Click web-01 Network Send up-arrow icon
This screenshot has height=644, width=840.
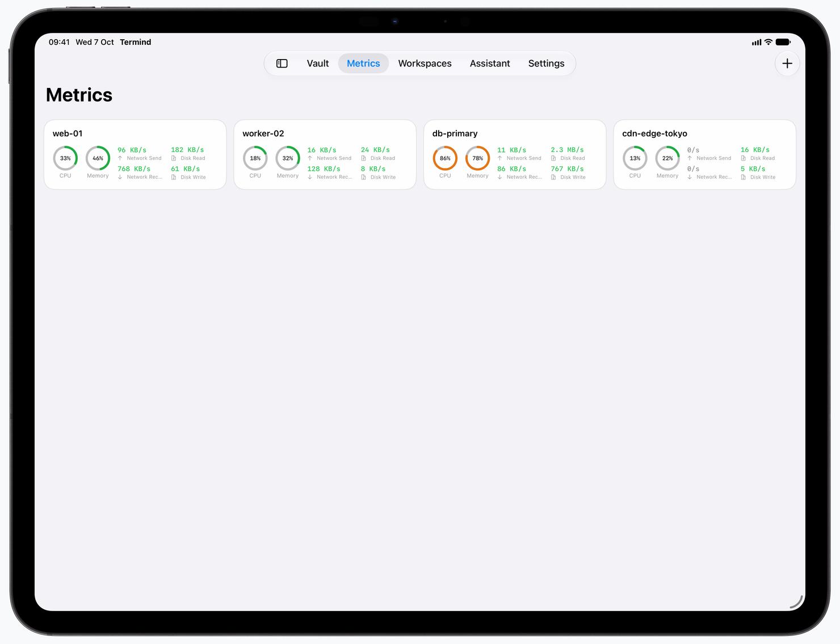coord(120,158)
